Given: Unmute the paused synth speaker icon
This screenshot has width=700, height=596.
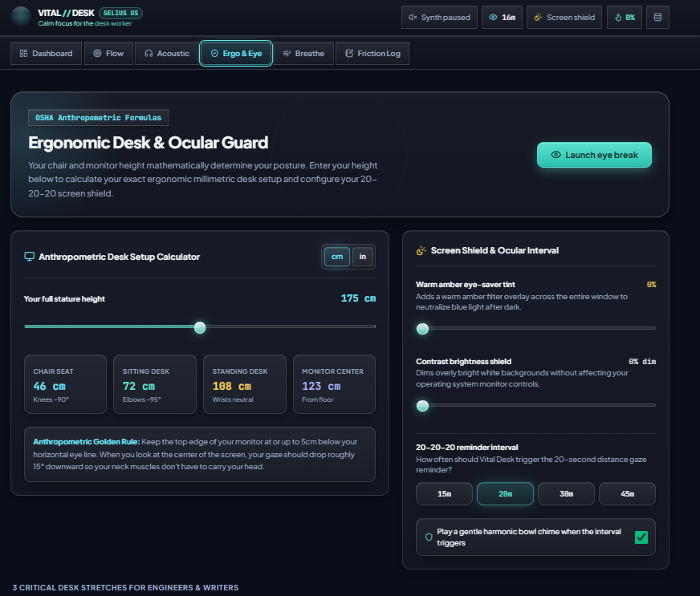Looking at the screenshot, I should [x=413, y=18].
